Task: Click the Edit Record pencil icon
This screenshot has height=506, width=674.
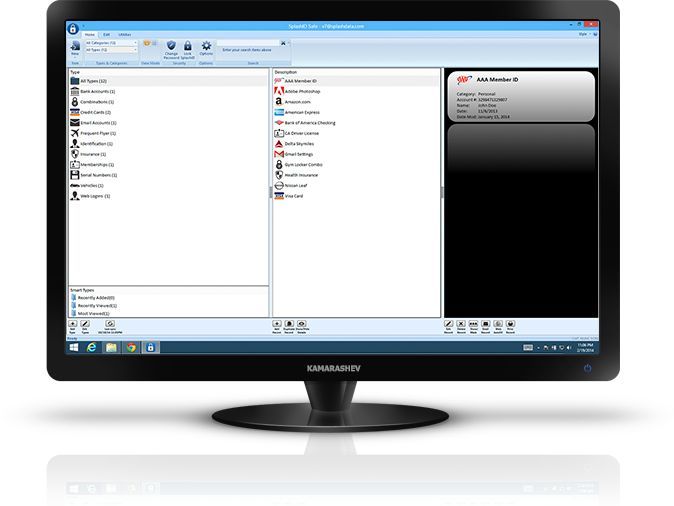Action: [x=448, y=325]
